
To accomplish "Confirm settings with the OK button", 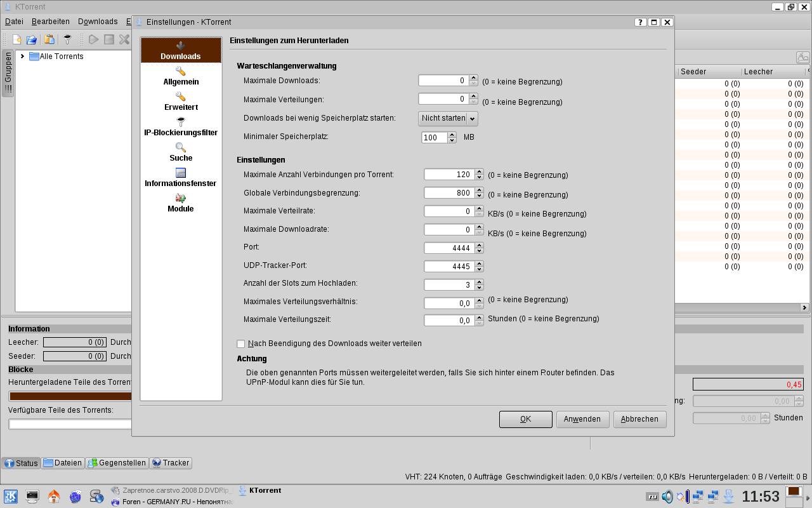I will (x=526, y=419).
